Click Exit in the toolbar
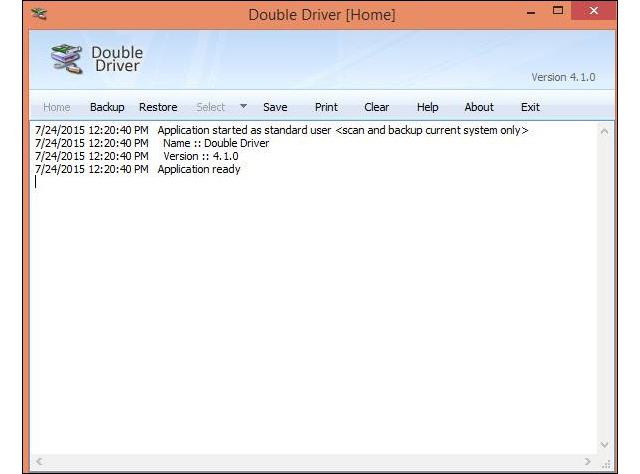 (530, 107)
